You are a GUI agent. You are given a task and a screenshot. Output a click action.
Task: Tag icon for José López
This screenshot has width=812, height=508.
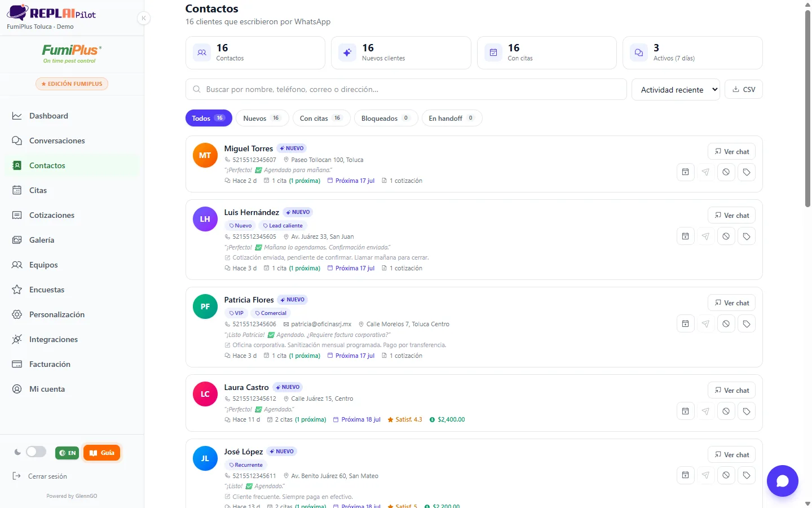(x=747, y=475)
